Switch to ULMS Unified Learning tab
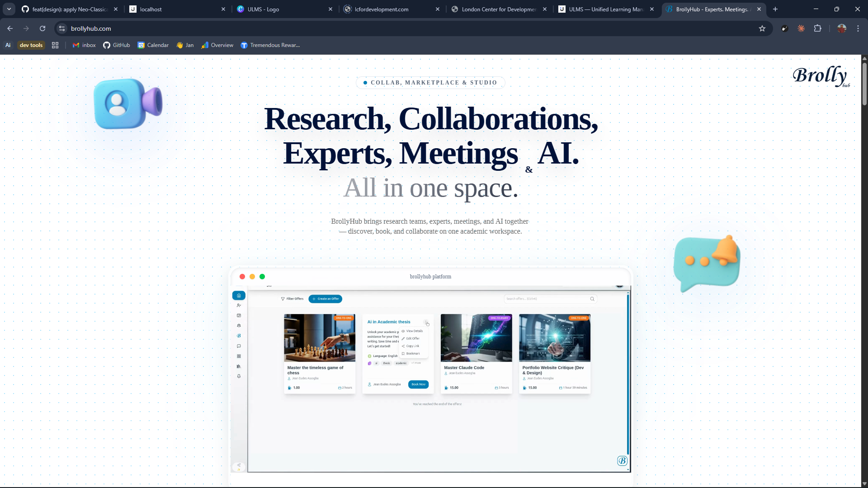The width and height of the screenshot is (868, 488). tap(606, 9)
